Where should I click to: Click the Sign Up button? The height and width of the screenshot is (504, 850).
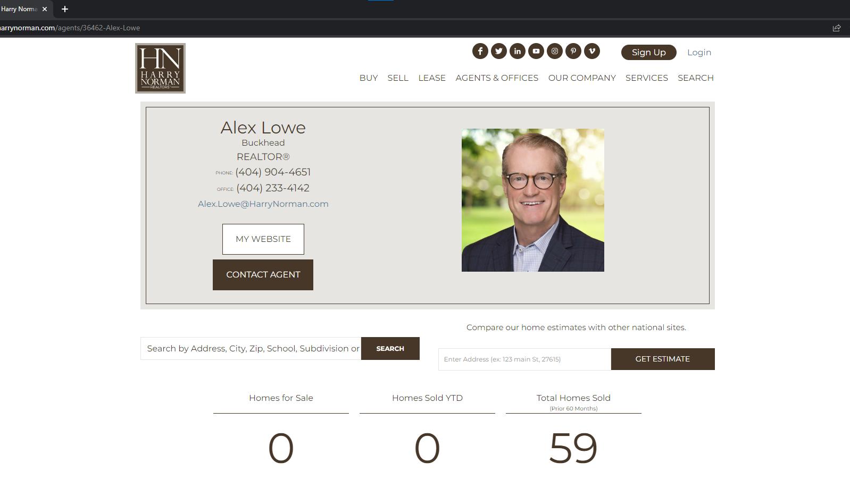(648, 52)
